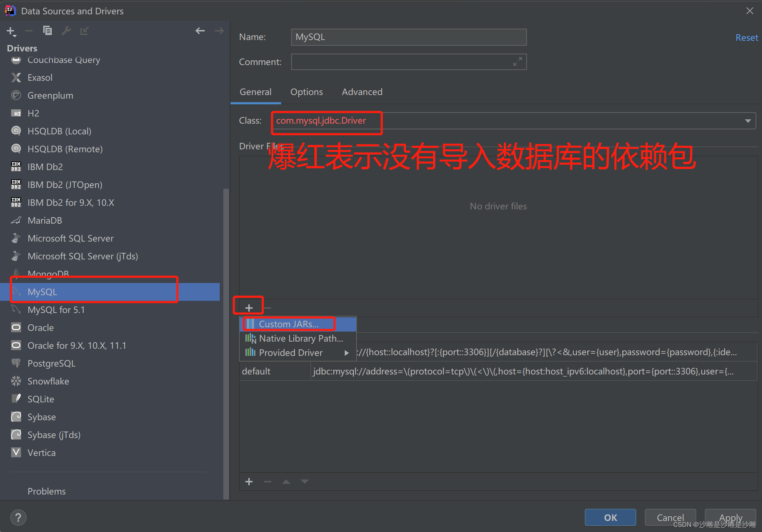
Task: Select IBM Db2 (JTOpen) driver
Action: pyautogui.click(x=110, y=185)
